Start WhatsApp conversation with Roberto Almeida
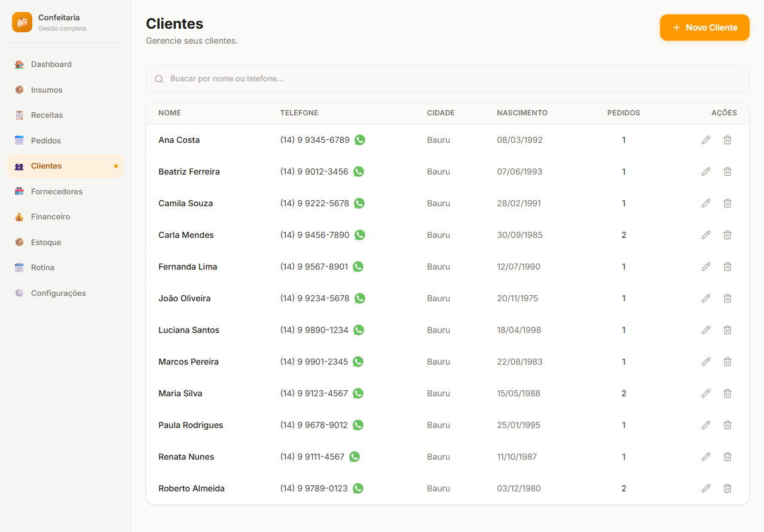The image size is (764, 532). [x=357, y=488]
